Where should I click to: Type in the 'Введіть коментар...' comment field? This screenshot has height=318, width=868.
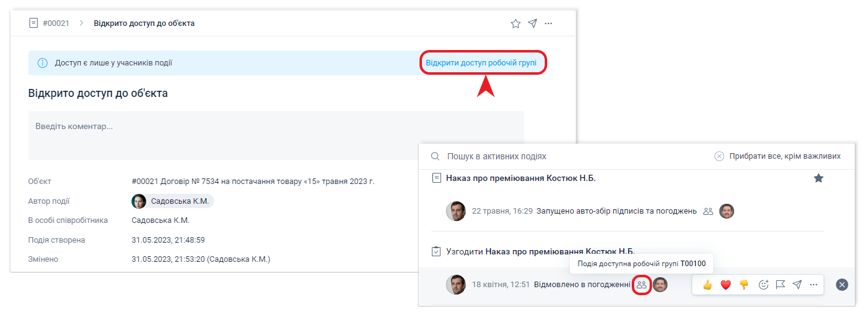(276, 135)
